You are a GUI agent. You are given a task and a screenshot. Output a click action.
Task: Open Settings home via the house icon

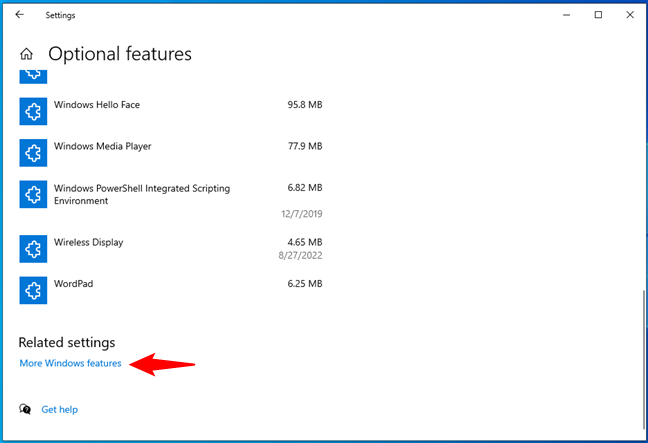click(x=26, y=54)
